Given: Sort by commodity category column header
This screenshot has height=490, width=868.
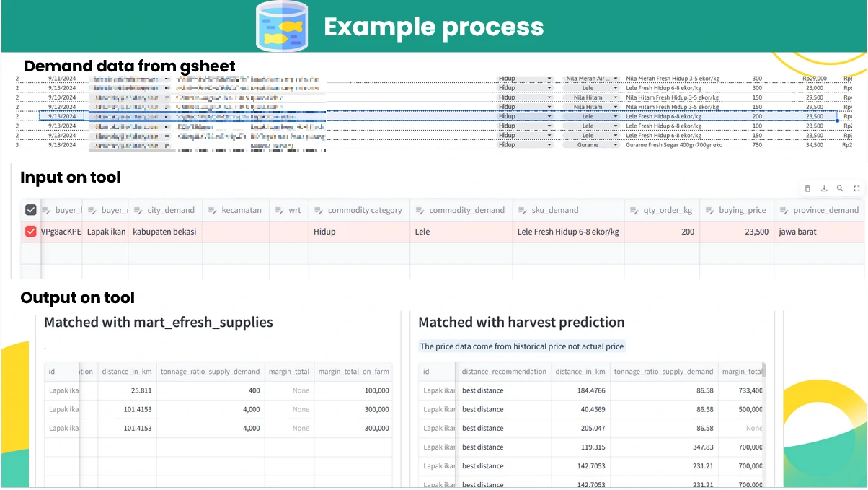Looking at the screenshot, I should (x=364, y=210).
